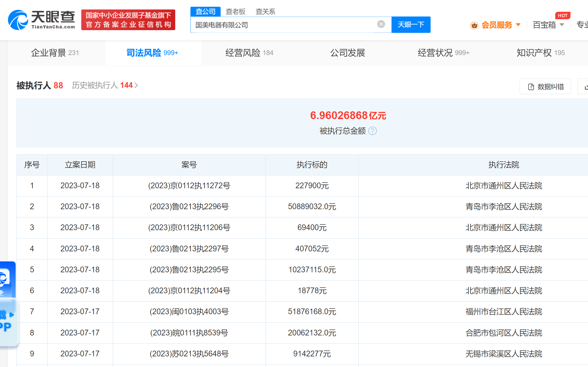Click the 9142277元 amount cell
The height and width of the screenshot is (367, 588).
[x=312, y=354]
